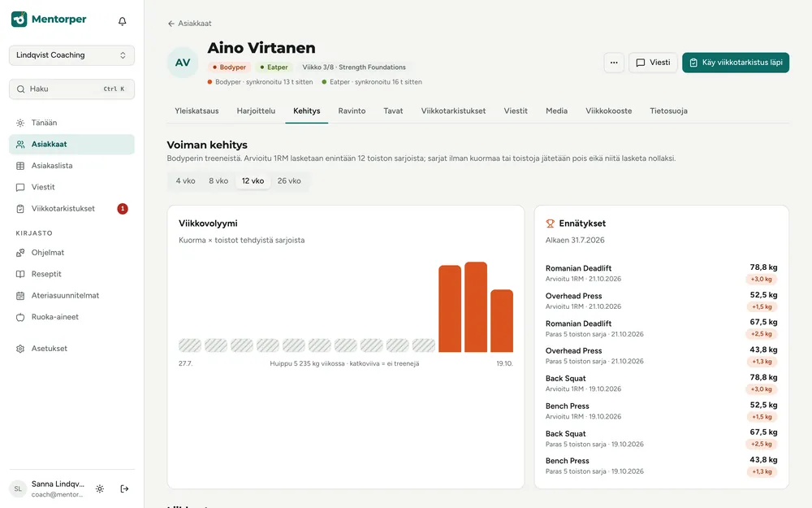This screenshot has height=508, width=812.
Task: Select the 8 vko time range
Action: coord(218,181)
